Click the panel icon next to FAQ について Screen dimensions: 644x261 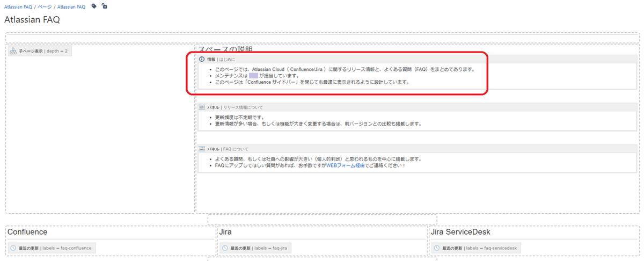point(202,149)
